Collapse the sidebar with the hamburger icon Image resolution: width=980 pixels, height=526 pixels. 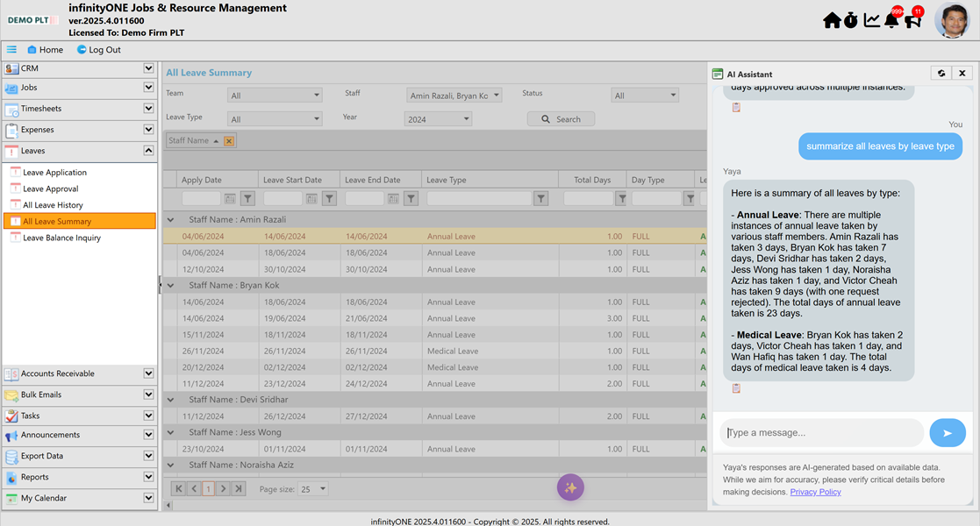click(x=11, y=50)
